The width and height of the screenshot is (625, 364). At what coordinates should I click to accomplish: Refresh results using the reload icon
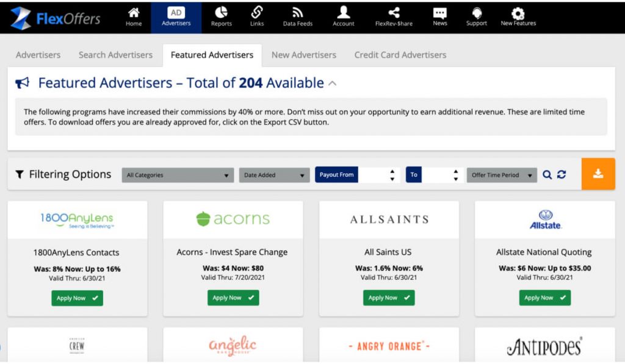pyautogui.click(x=562, y=174)
